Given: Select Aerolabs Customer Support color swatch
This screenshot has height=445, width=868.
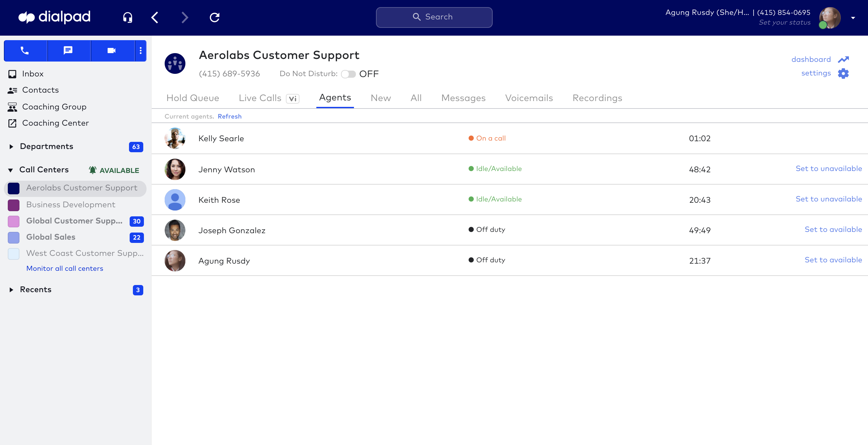Looking at the screenshot, I should click(14, 188).
